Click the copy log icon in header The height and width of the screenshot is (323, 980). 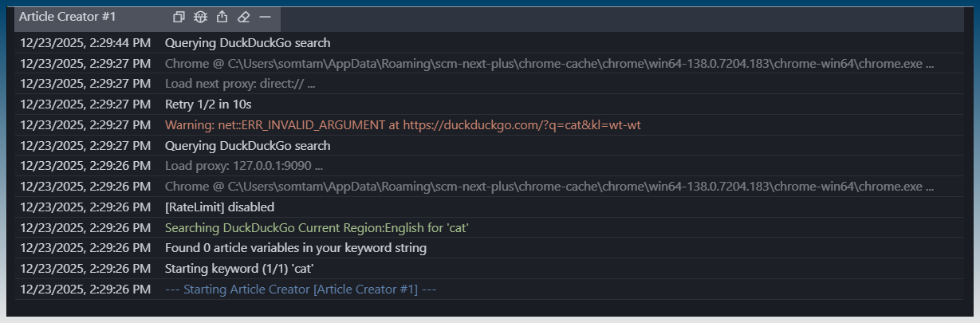179,17
